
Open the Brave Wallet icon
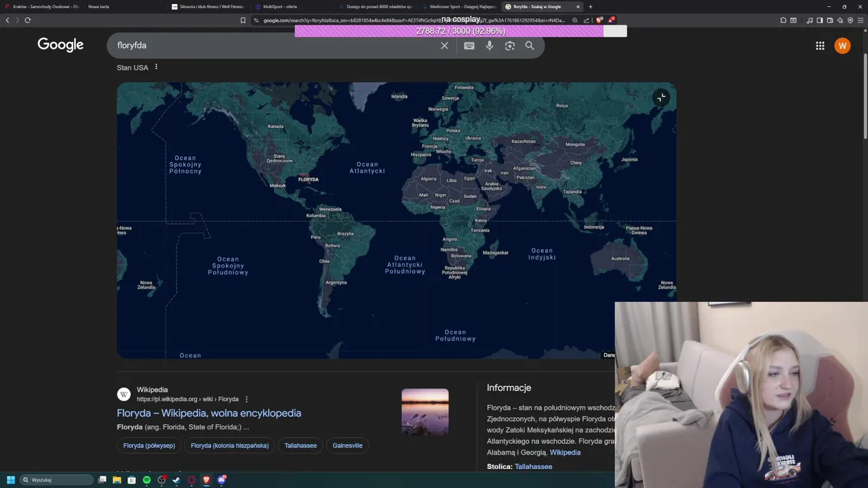[830, 20]
